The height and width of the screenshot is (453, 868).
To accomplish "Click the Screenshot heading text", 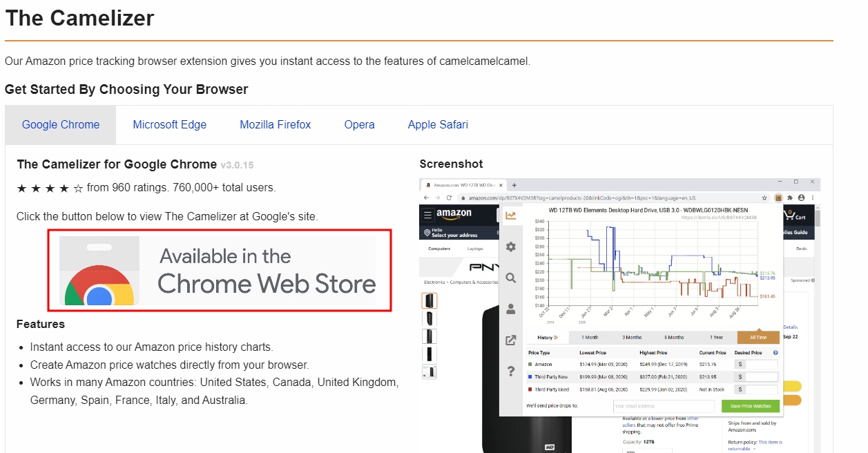I will [x=451, y=164].
